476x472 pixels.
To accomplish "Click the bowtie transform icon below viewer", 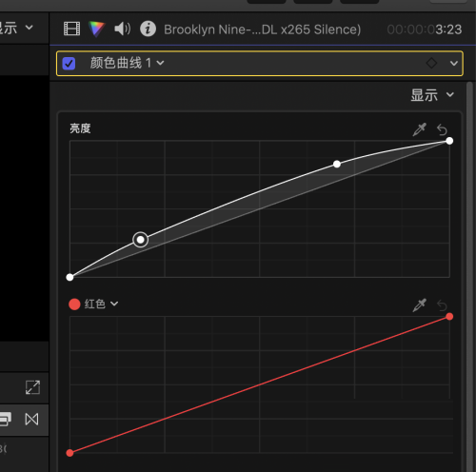I will coord(31,419).
